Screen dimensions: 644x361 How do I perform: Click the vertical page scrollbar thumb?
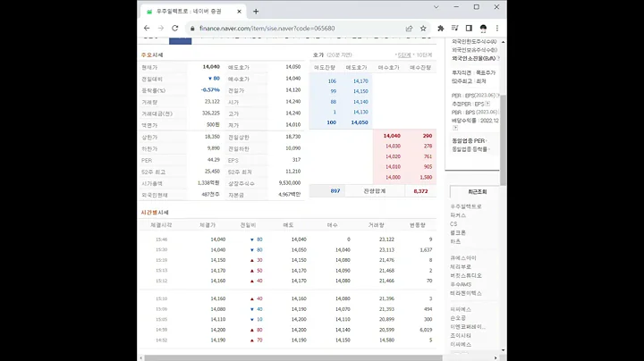tap(503, 139)
